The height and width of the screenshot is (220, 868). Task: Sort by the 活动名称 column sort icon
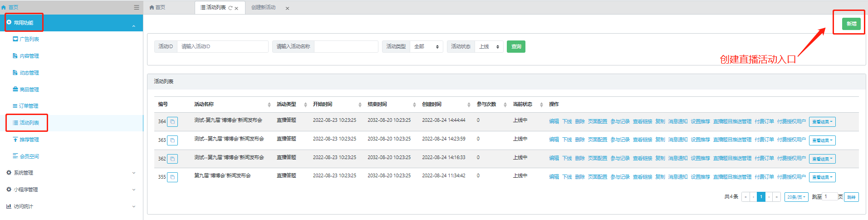(x=269, y=105)
